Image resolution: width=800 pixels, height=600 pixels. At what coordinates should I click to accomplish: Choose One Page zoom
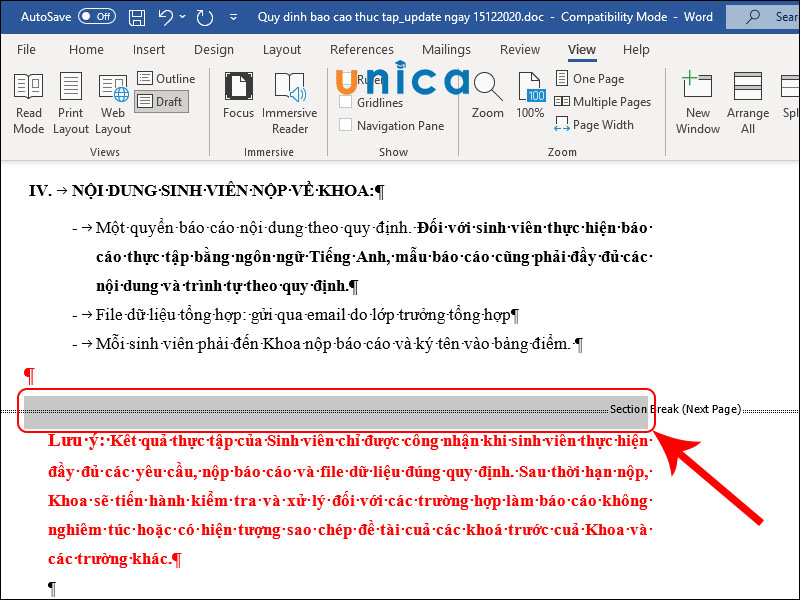(x=590, y=79)
